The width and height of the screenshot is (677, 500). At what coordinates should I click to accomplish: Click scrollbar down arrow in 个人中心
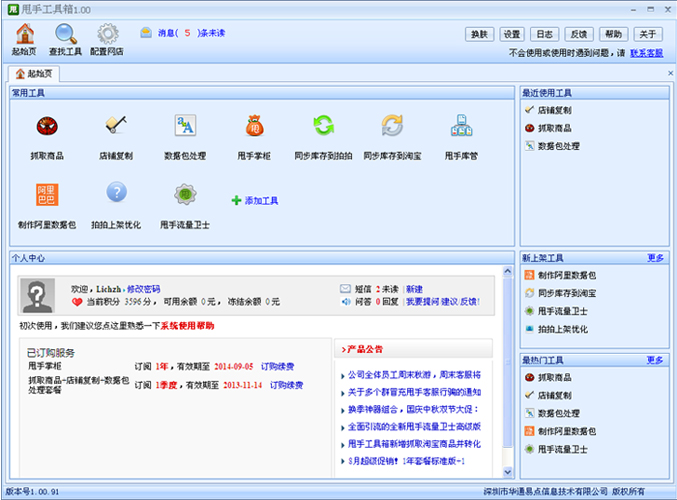(508, 472)
